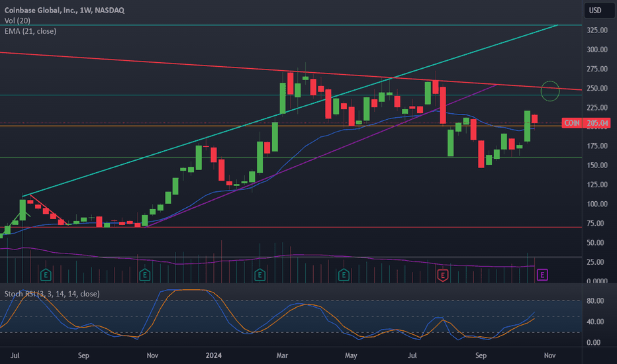This screenshot has height=364, width=617.
Task: Select the green circle drawing
Action: (x=550, y=91)
